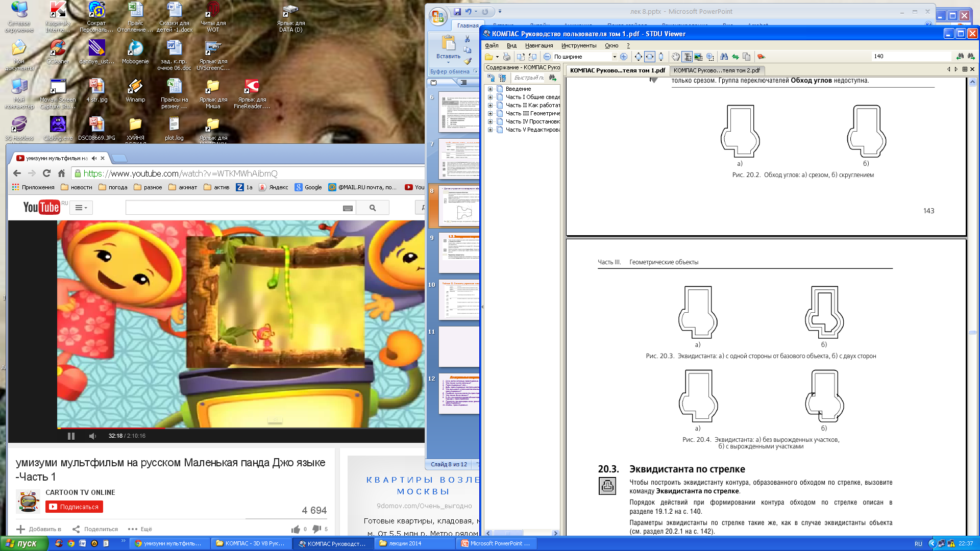Open the Вид menu

tap(511, 45)
